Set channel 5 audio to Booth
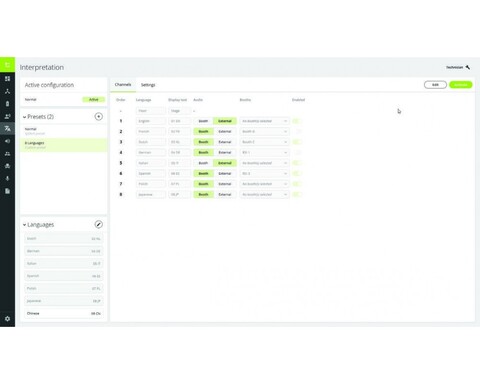The height and width of the screenshot is (384, 480). 203,163
